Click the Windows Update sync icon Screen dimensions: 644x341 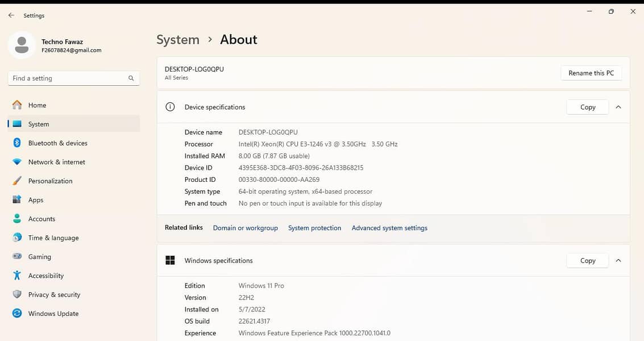click(x=17, y=313)
